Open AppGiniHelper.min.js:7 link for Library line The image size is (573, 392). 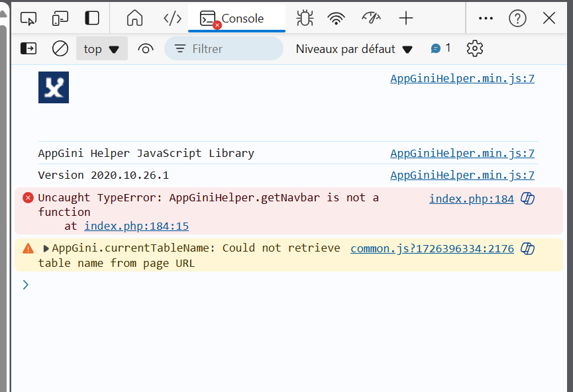(x=462, y=154)
